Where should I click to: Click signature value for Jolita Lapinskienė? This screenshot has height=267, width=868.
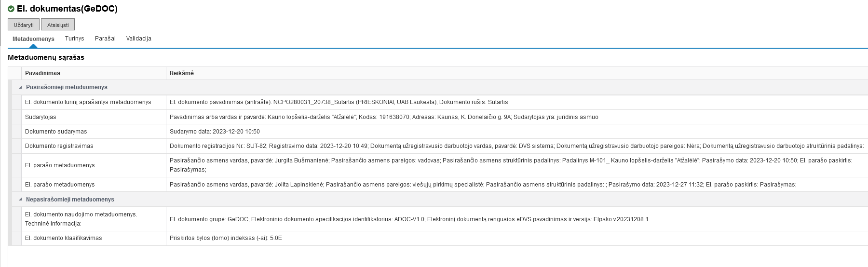click(x=483, y=185)
